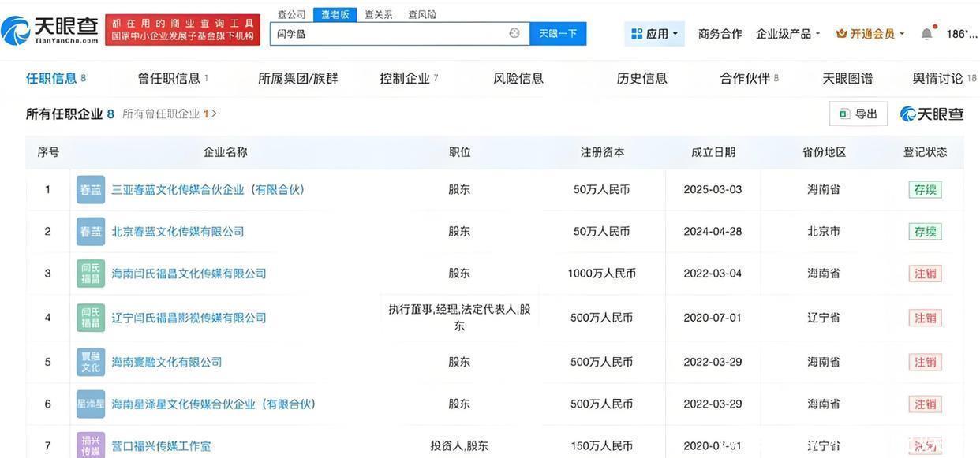This screenshot has height=458, width=980.
Task: Clear the search box text
Action: (514, 33)
